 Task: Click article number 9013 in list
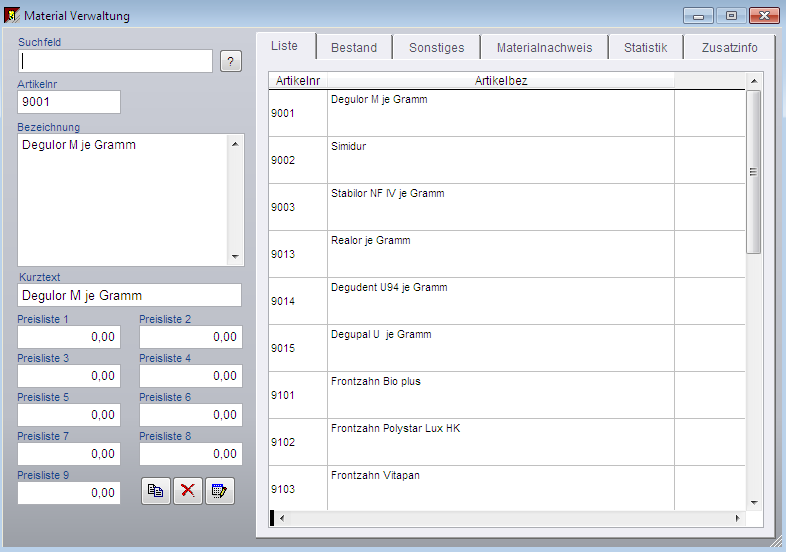pos(283,254)
